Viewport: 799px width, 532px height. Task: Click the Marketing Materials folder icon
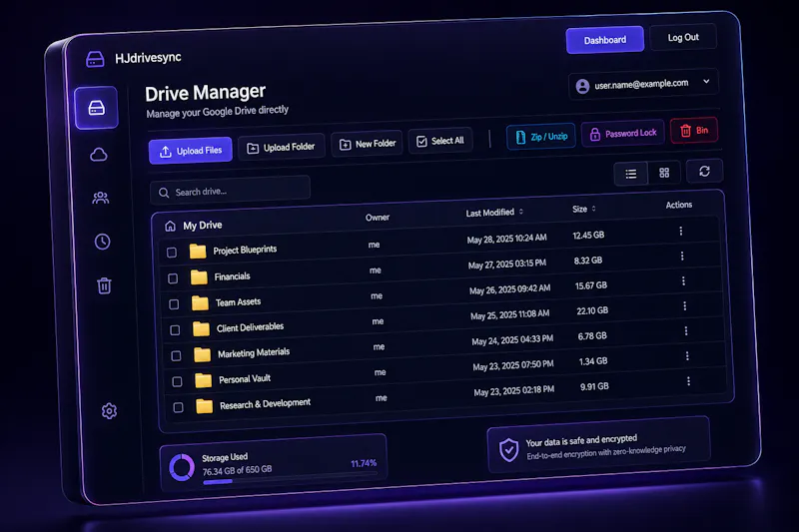[x=203, y=354]
